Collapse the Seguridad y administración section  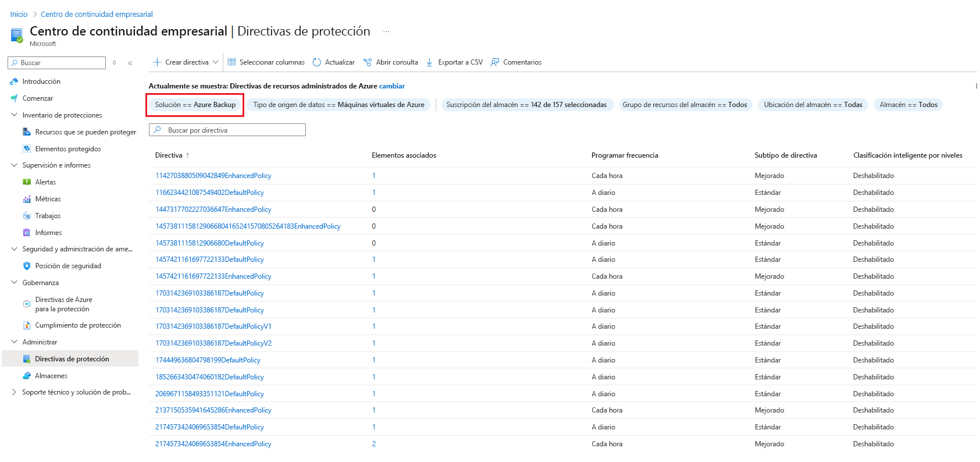[x=15, y=249]
